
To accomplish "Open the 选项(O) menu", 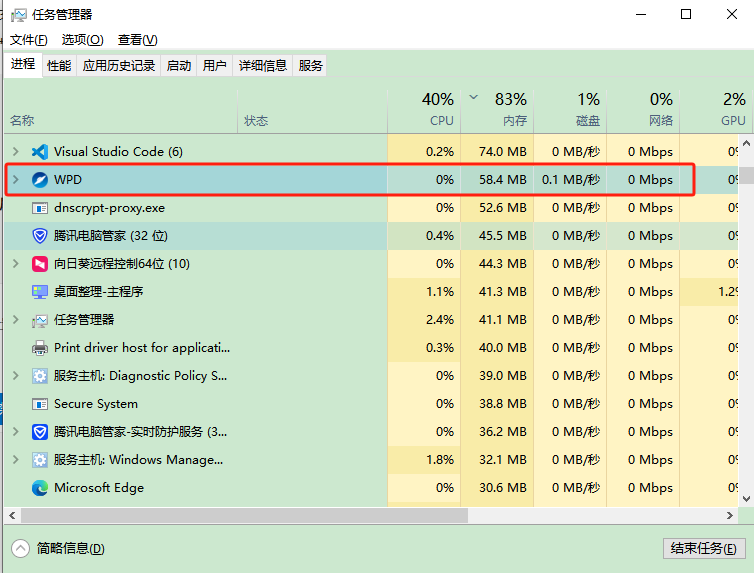I will pos(82,40).
